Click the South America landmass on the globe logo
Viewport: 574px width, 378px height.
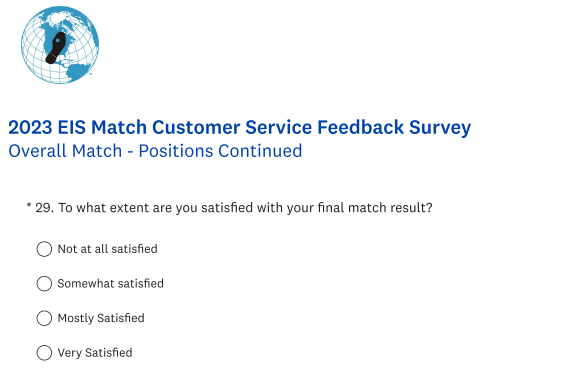[x=80, y=71]
